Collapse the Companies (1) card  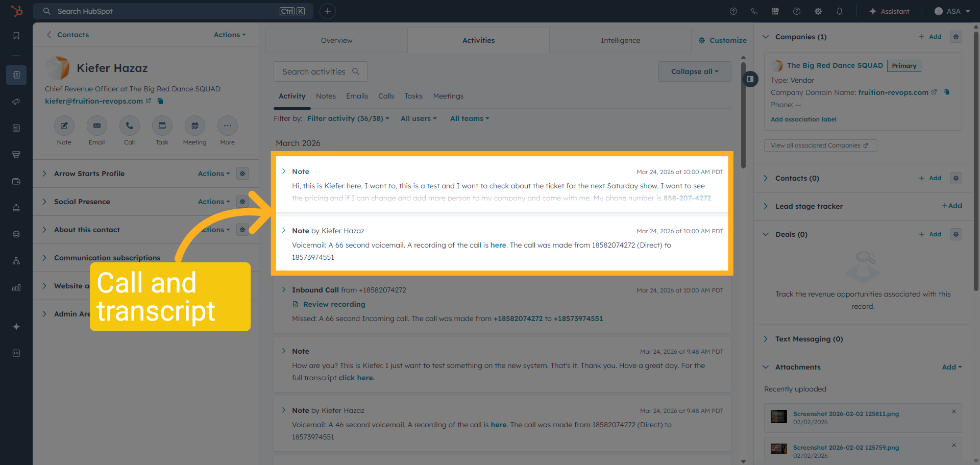(766, 37)
